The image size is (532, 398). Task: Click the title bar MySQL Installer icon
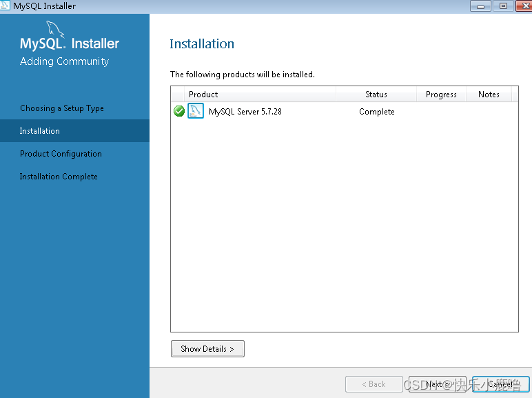click(5, 6)
